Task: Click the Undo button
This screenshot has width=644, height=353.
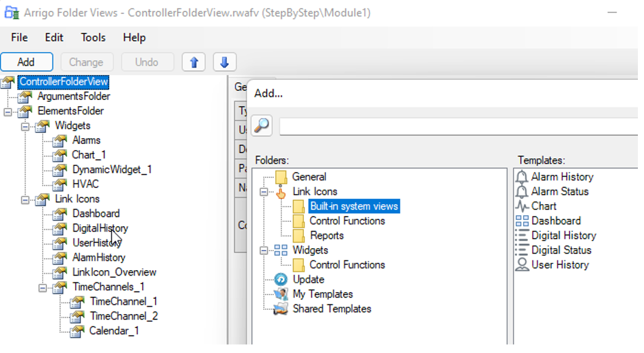Action: tap(148, 62)
